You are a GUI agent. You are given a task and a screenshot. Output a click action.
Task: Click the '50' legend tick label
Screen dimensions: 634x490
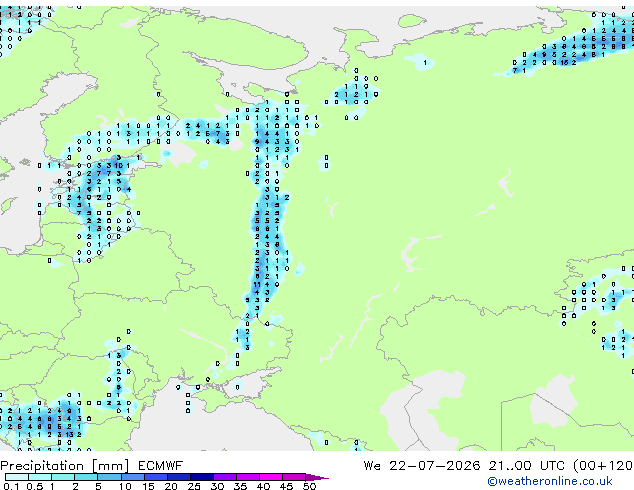click(x=309, y=486)
